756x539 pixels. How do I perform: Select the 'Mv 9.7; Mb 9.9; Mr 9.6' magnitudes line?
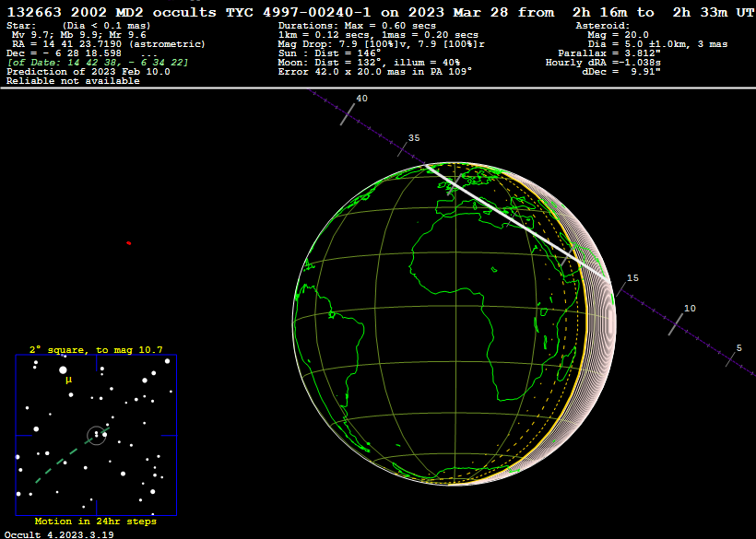tap(79, 35)
